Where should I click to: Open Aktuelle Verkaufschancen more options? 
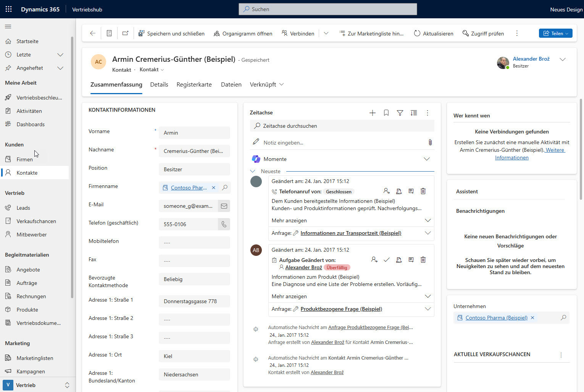point(561,355)
